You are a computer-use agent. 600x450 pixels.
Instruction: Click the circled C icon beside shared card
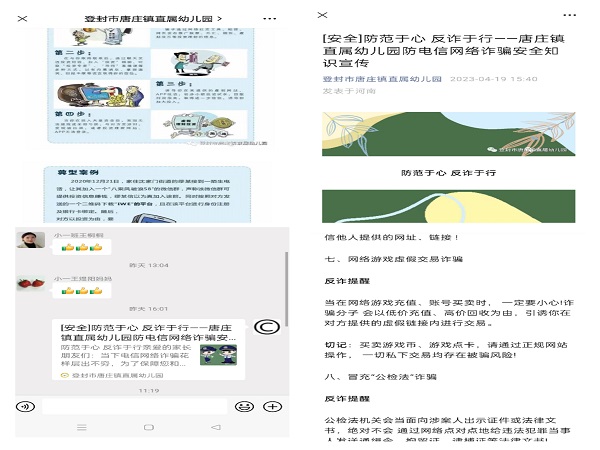267,327
